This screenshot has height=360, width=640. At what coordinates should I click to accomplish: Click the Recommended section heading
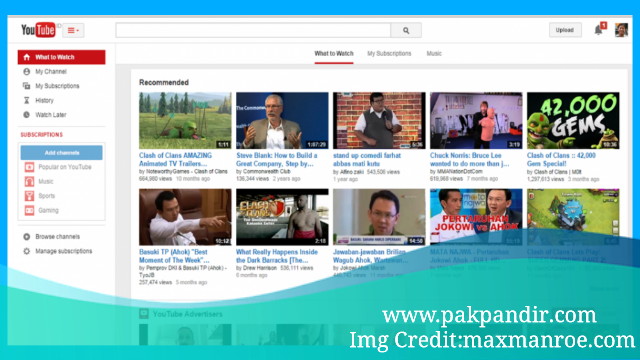pyautogui.click(x=164, y=82)
